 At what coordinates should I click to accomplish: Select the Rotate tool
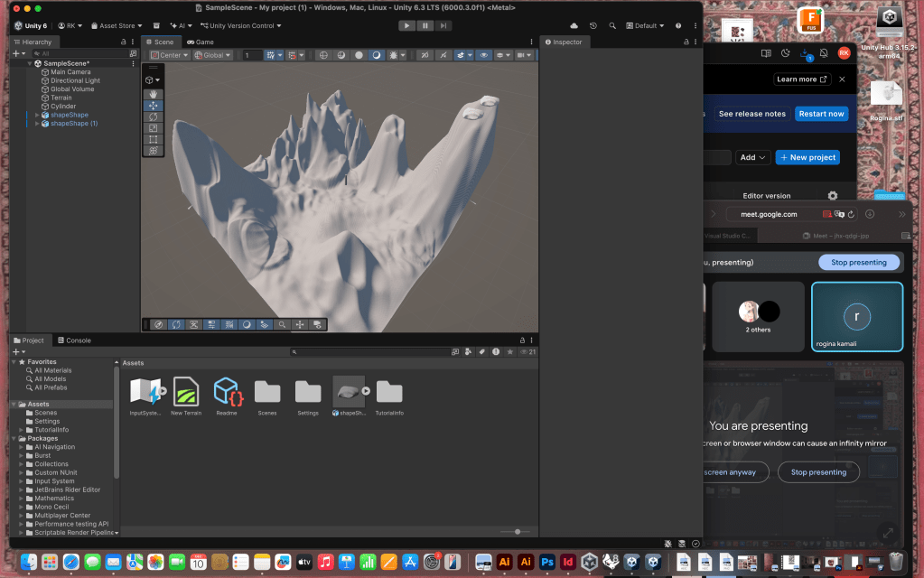(154, 117)
